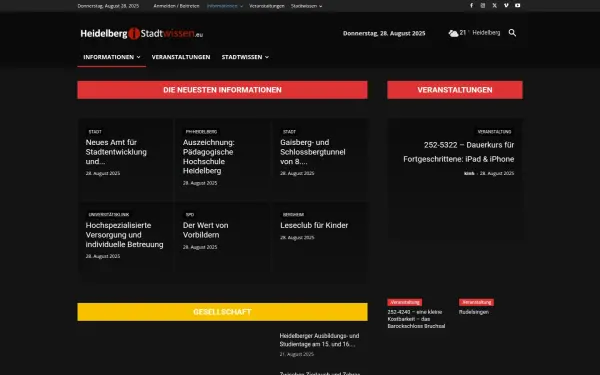600x375 pixels.
Task: Open article Neues Amt für Stadtentwicklung
Action: [116, 152]
